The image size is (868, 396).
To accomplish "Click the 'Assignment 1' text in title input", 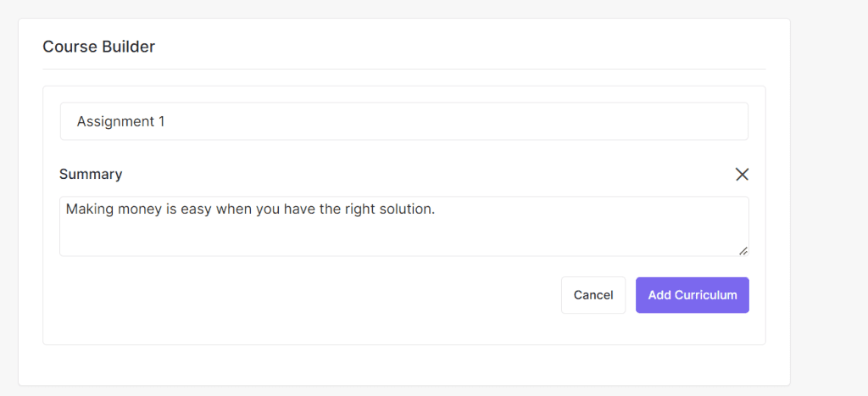I will [x=120, y=121].
